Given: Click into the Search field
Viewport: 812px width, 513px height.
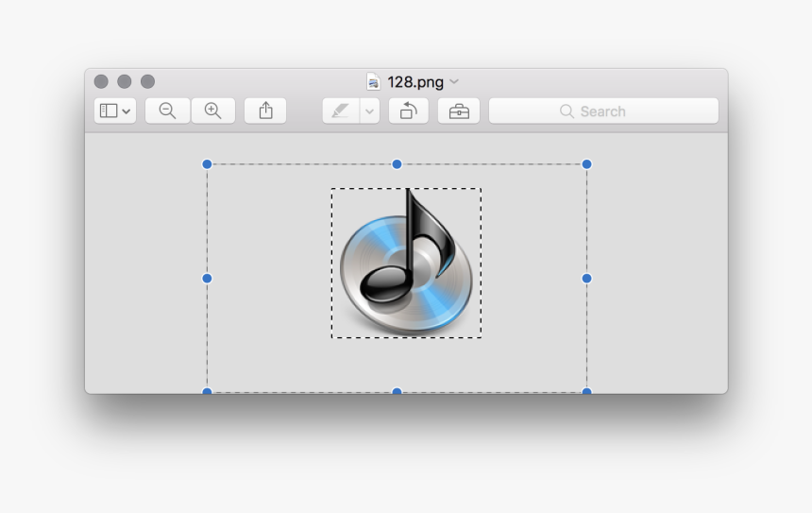Looking at the screenshot, I should [x=604, y=111].
